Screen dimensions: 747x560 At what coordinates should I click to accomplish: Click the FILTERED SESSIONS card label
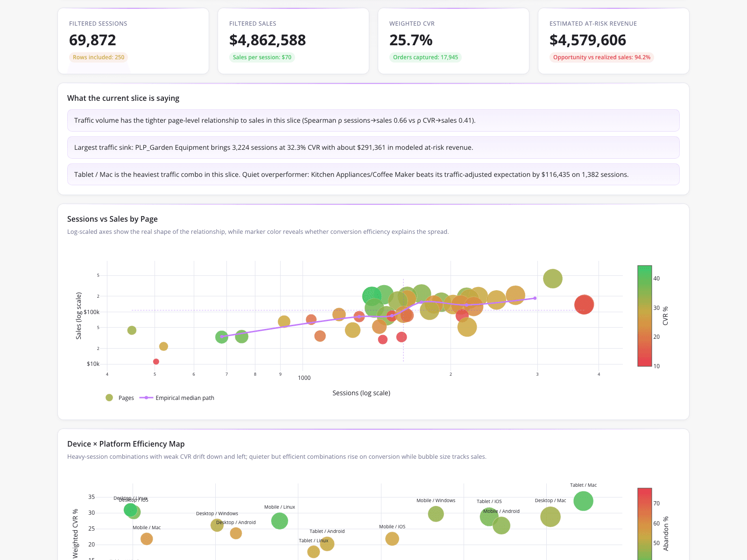(98, 23)
